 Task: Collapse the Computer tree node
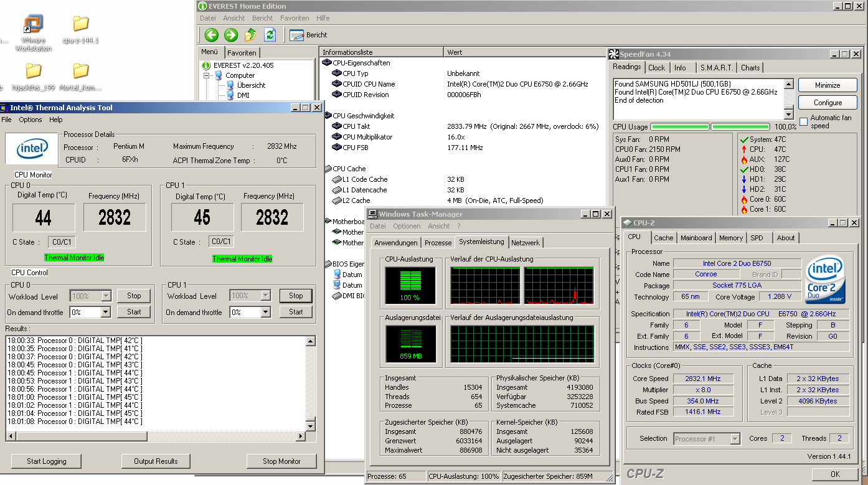(207, 75)
